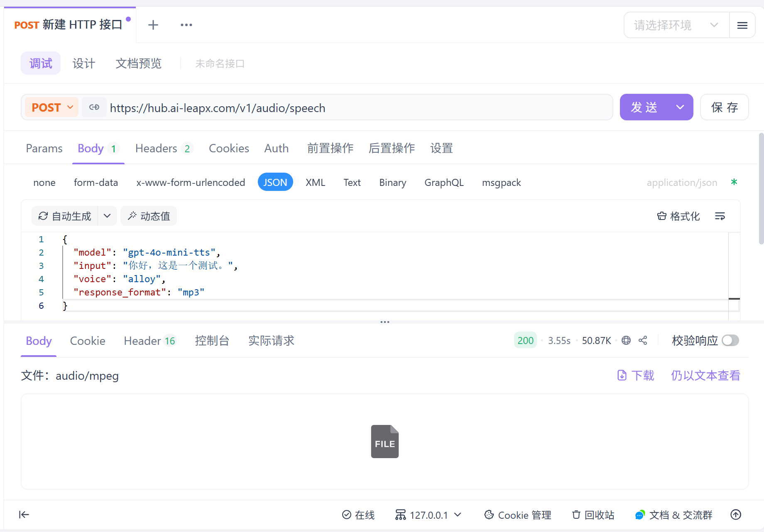
Task: Click the 在线 status indicator
Action: (358, 515)
